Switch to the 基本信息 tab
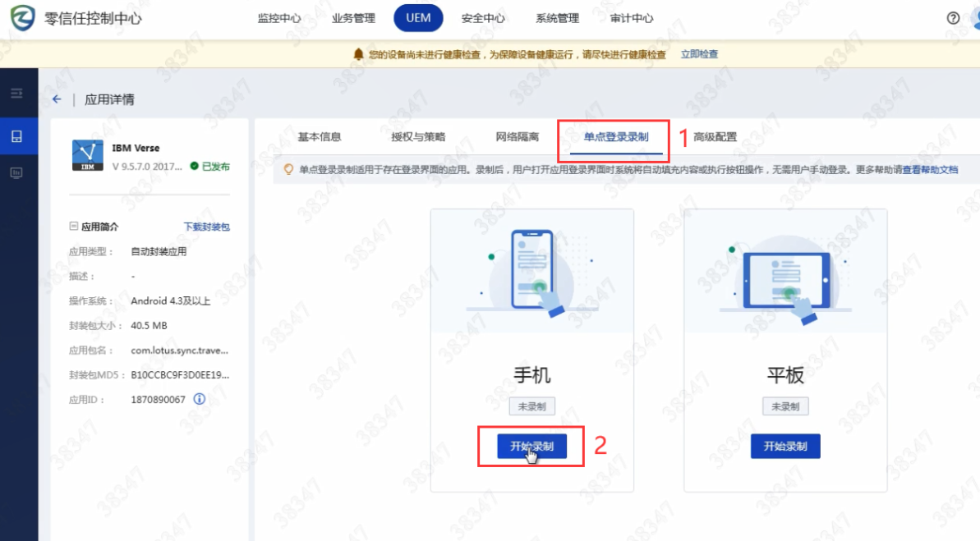The image size is (980, 541). (320, 137)
